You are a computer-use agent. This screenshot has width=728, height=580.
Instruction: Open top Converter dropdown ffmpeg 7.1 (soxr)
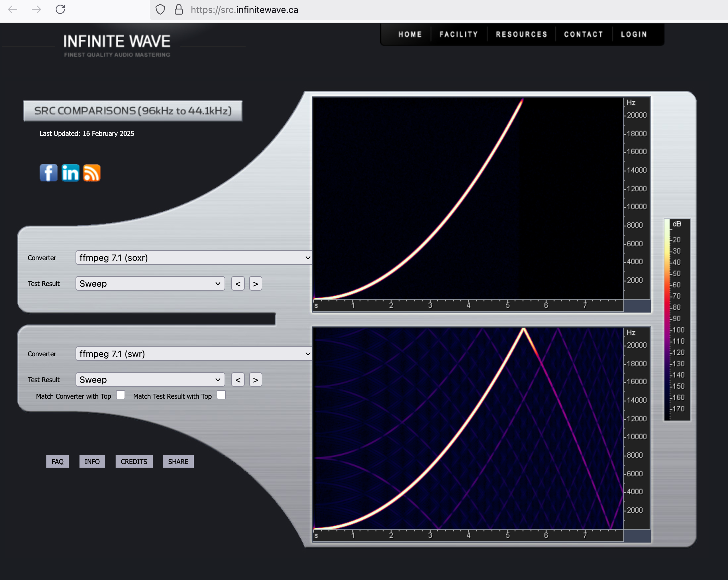[194, 258]
